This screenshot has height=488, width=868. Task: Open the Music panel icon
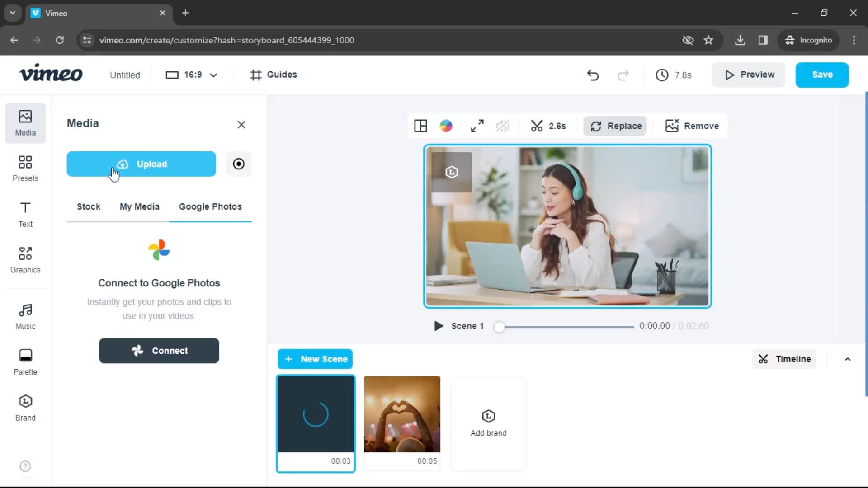click(x=25, y=315)
